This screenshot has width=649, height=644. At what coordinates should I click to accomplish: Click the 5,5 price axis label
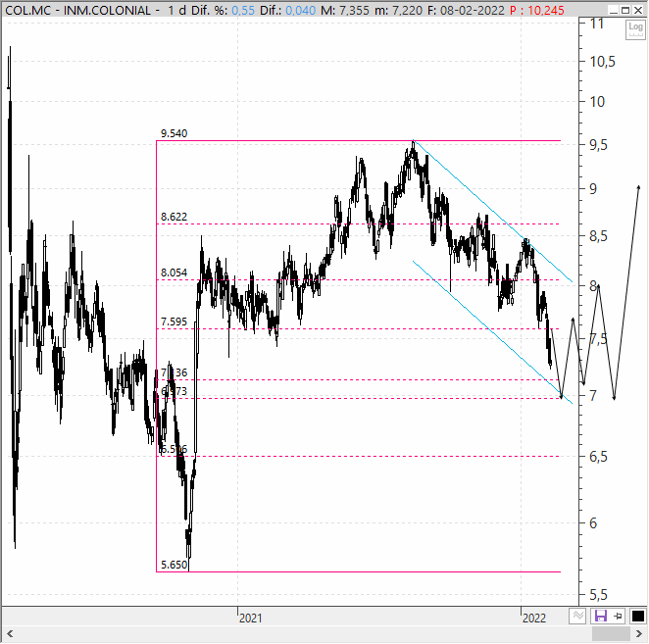[598, 595]
